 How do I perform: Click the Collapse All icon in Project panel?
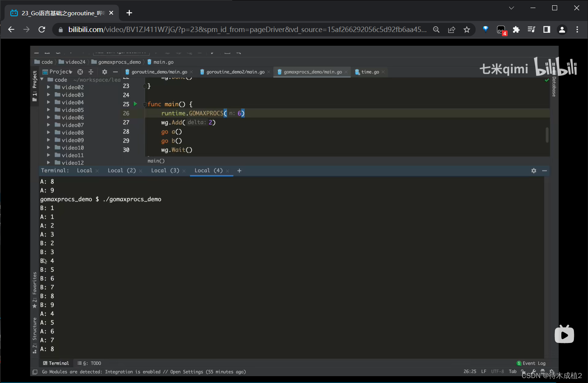tap(91, 72)
